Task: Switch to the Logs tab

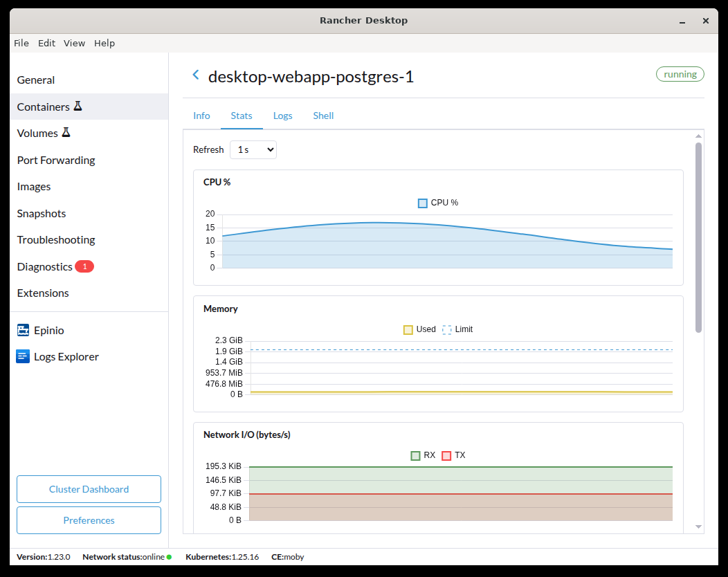Action: (x=283, y=116)
